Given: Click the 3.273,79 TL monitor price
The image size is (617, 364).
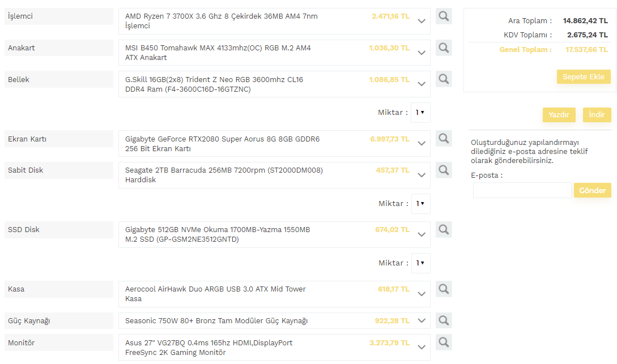Looking at the screenshot, I should click(390, 343).
